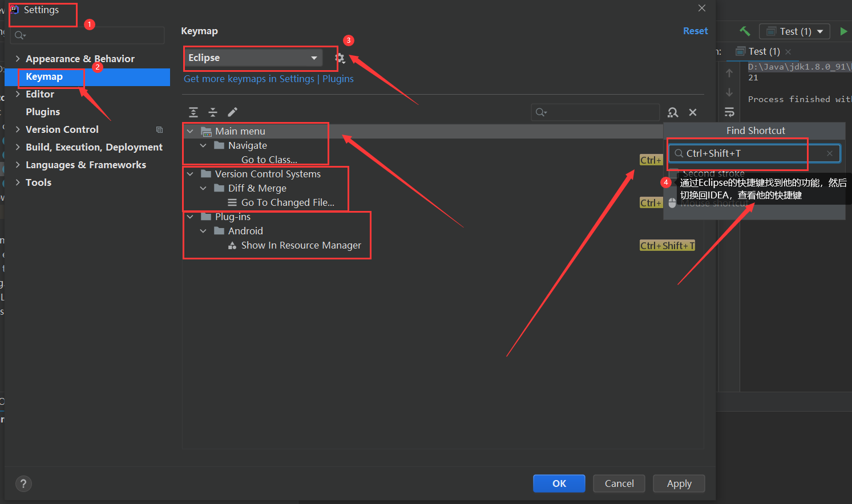This screenshot has height=504, width=852.
Task: Expand the Editor settings section
Action: 18,94
